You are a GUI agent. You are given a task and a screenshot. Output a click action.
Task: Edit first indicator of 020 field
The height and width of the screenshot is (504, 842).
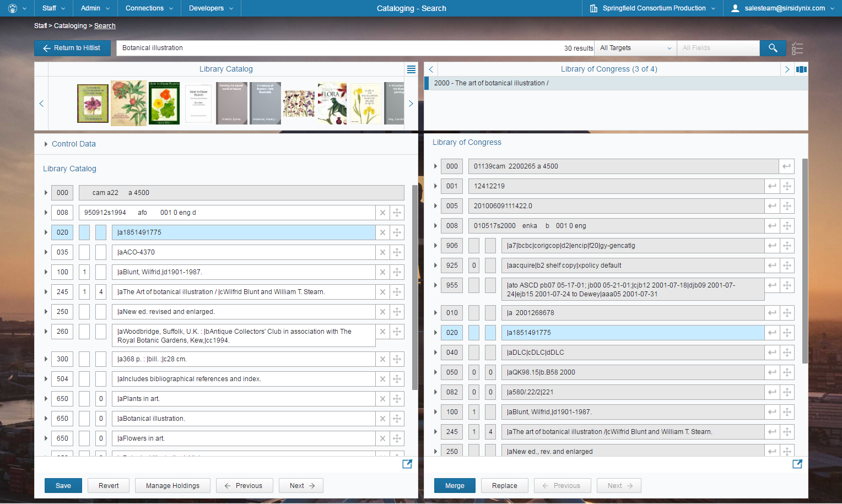[84, 232]
